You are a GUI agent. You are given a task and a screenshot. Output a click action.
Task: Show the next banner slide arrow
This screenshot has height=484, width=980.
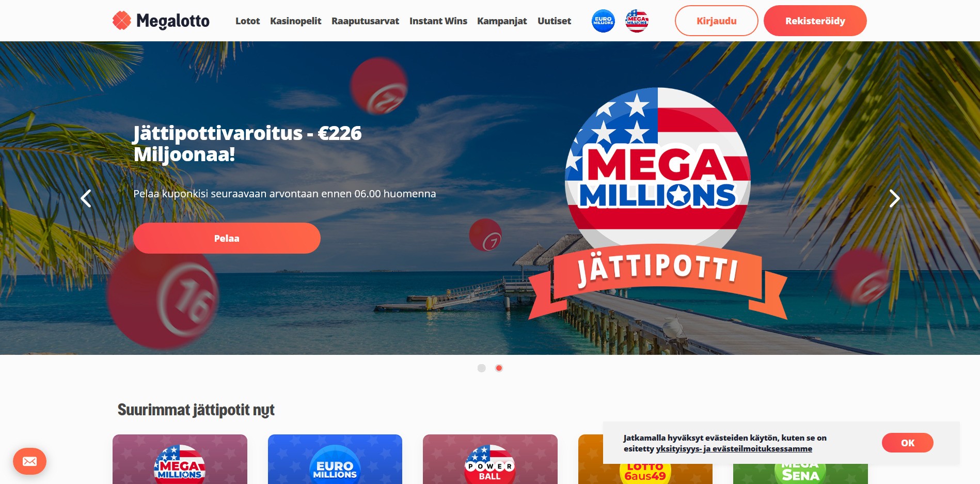pyautogui.click(x=894, y=198)
